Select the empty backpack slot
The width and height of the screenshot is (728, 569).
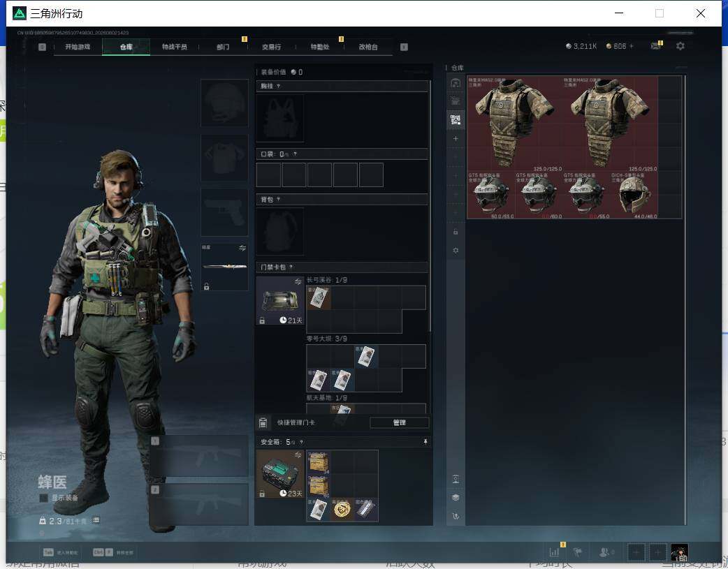pyautogui.click(x=280, y=231)
